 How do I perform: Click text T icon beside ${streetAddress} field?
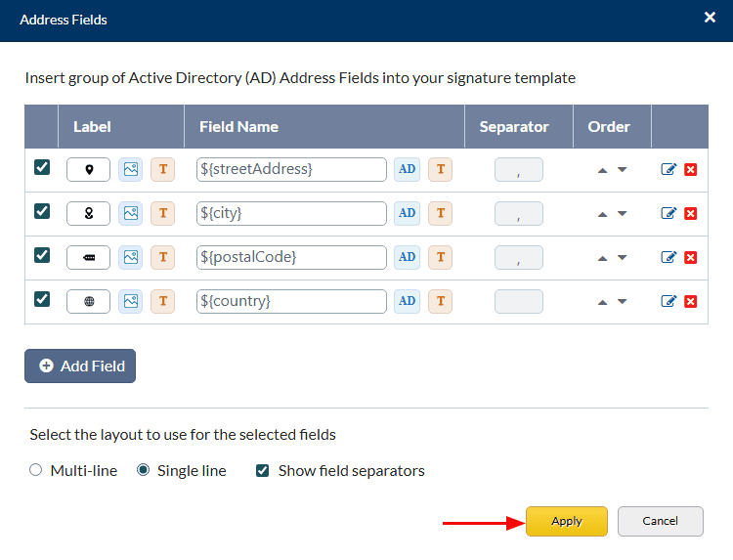(440, 169)
